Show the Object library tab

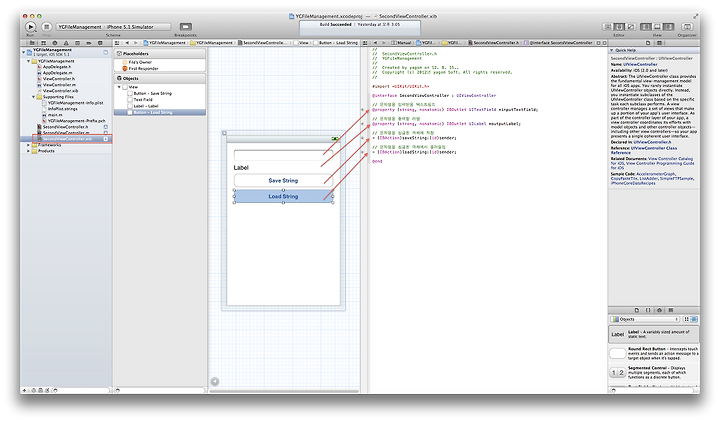coord(659,310)
